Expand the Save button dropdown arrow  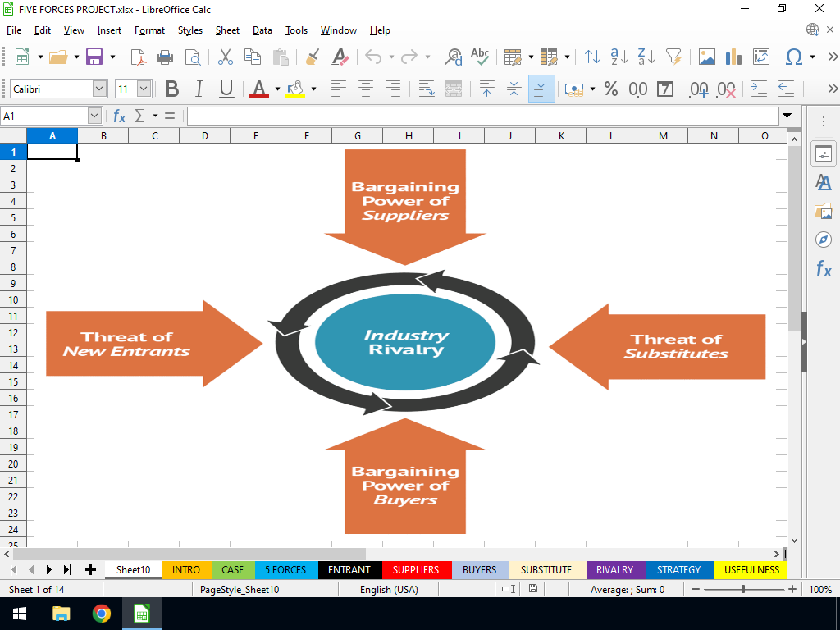point(112,57)
